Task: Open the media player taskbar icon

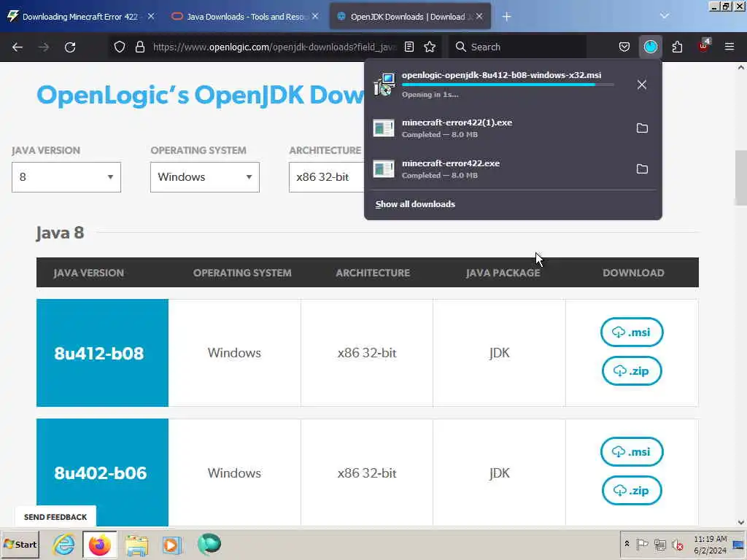Action: [172, 545]
